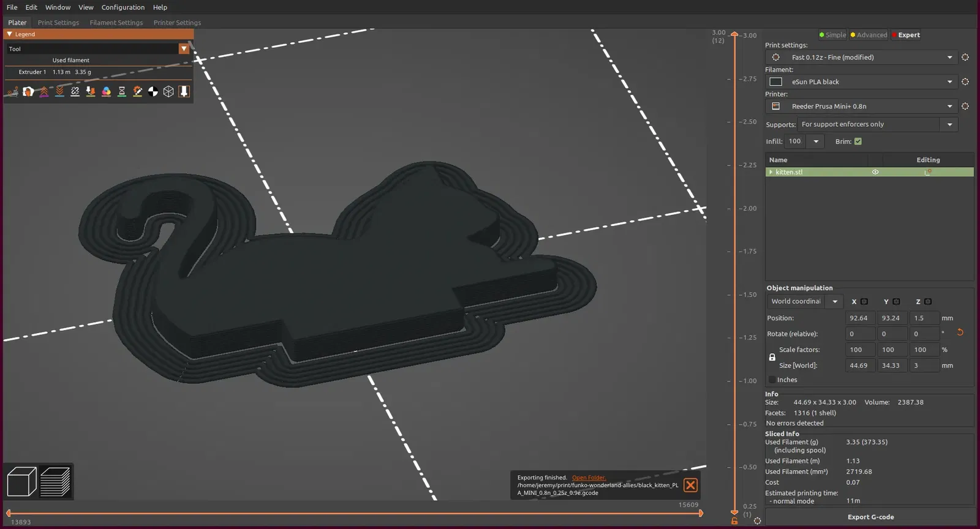Viewport: 980px width, 529px height.
Task: Toggle travel moves visibility icon
Action: pyautogui.click(x=12, y=91)
